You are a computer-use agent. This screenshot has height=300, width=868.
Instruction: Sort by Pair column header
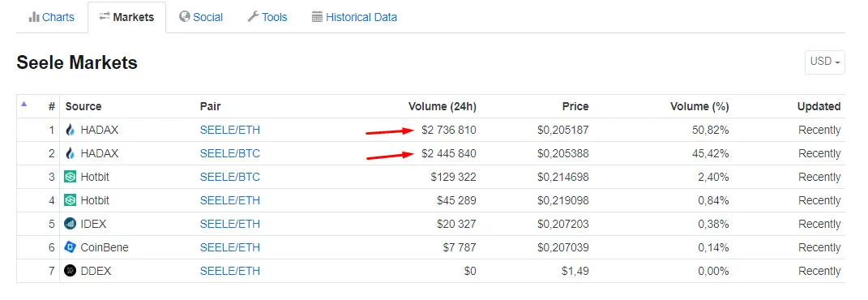point(211,106)
